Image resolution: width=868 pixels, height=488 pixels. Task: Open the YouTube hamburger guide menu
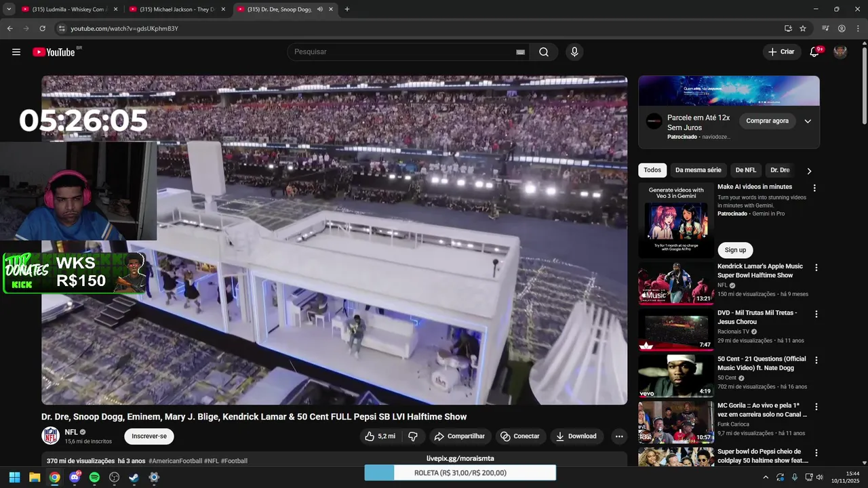(16, 52)
